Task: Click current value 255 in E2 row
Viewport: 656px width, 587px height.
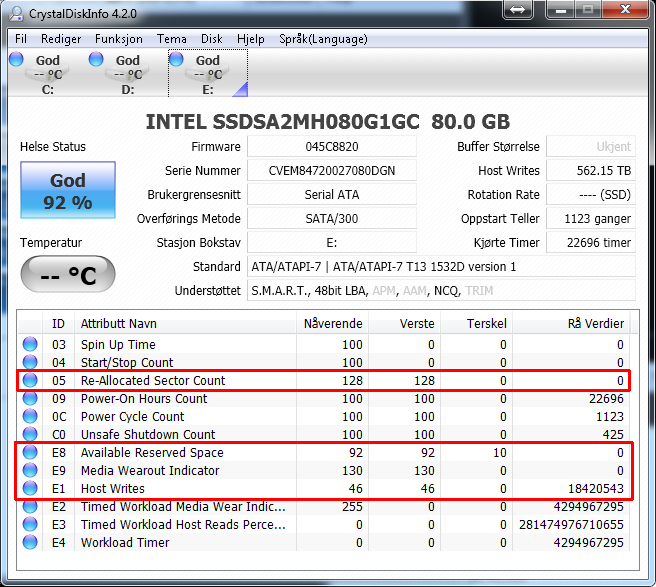Action: [352, 506]
